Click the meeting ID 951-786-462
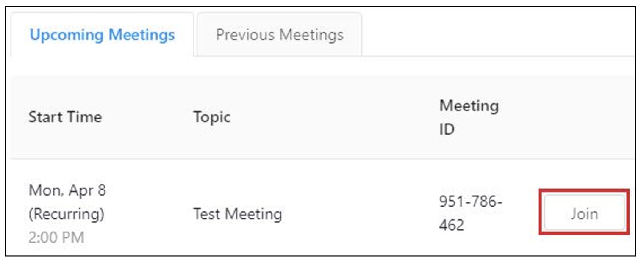This screenshot has width=644, height=265. [x=471, y=213]
